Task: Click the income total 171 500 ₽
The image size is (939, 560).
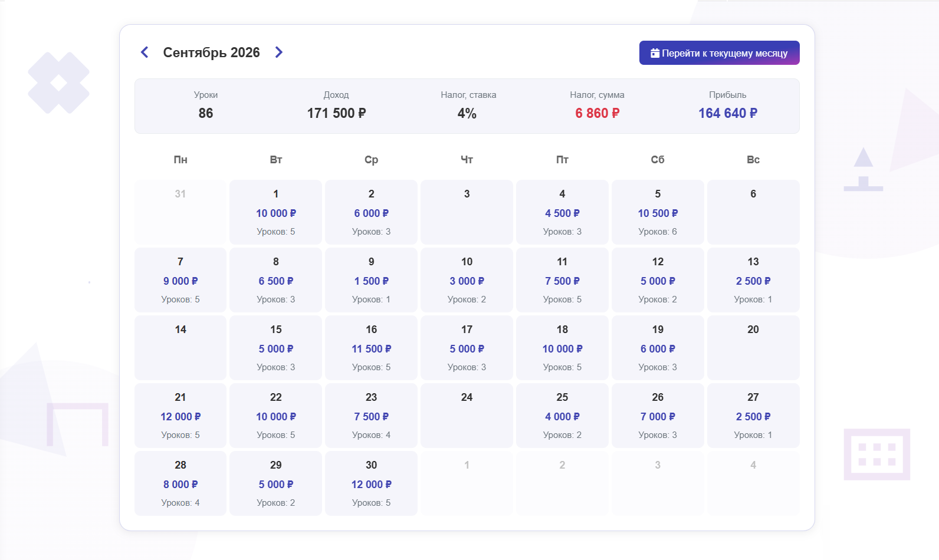Action: pos(337,113)
